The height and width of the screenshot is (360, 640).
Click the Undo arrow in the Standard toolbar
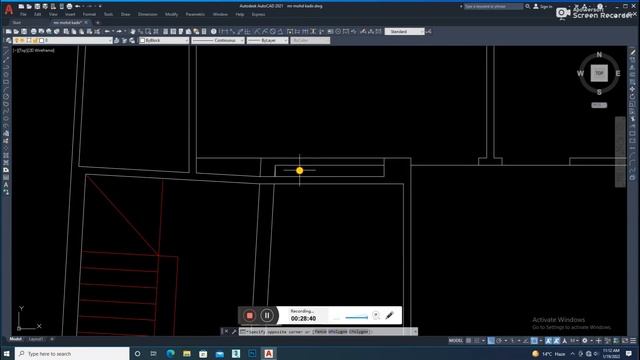(107, 31)
